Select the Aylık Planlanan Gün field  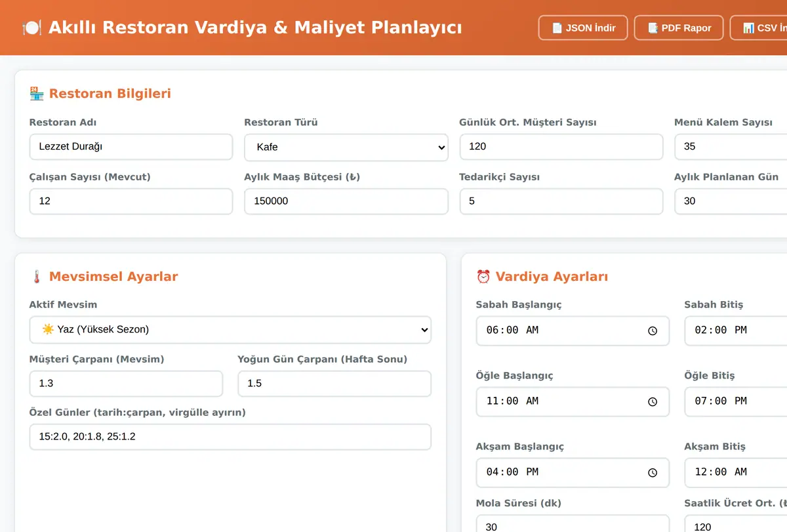(731, 201)
